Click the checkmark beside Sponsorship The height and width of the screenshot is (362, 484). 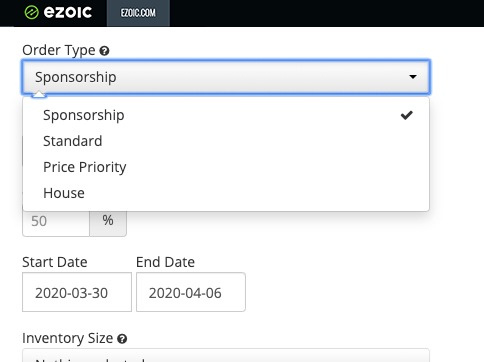point(407,115)
